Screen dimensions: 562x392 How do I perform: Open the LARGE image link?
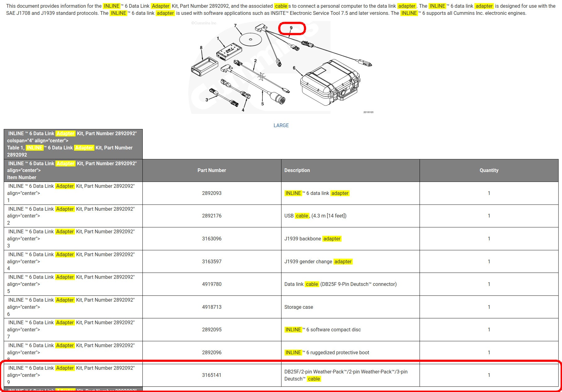coord(281,125)
